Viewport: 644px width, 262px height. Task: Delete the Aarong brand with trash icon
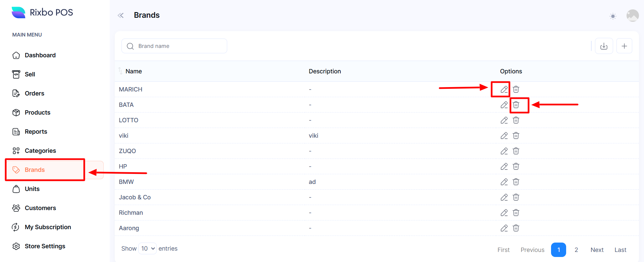coord(516,228)
